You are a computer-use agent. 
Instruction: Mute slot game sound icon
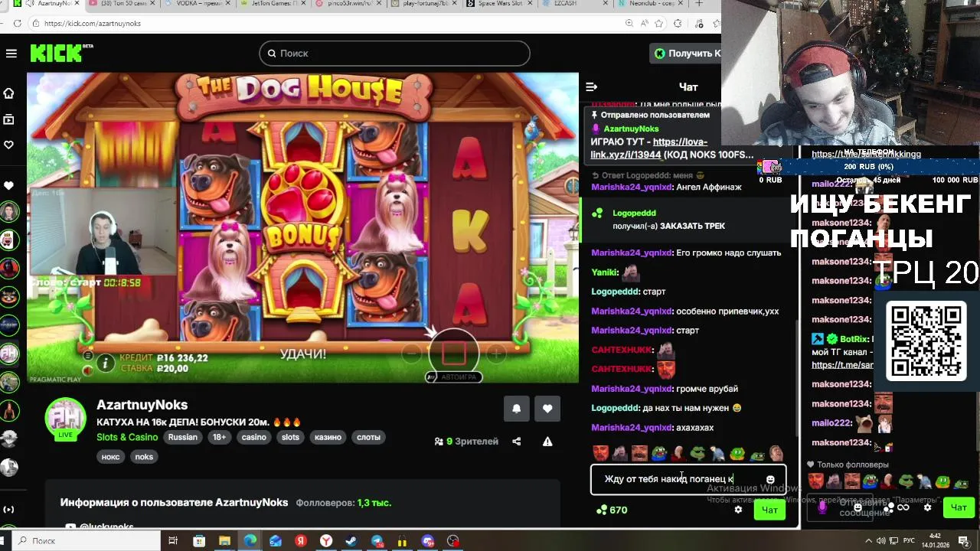(88, 370)
